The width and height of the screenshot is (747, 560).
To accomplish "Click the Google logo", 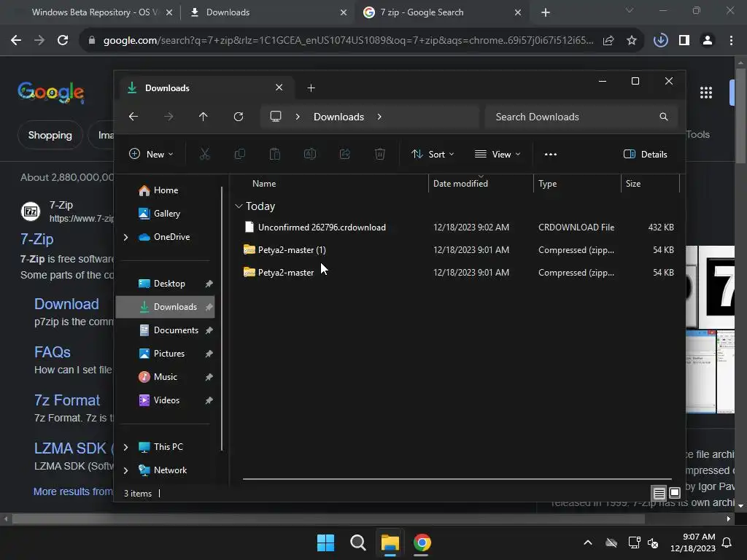I will click(51, 92).
